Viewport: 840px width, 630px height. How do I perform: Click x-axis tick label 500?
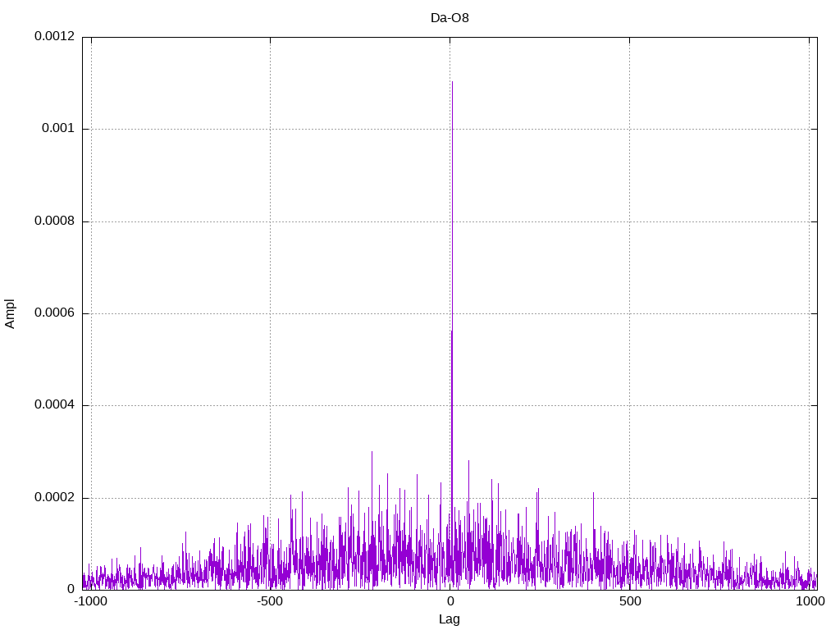pos(630,601)
